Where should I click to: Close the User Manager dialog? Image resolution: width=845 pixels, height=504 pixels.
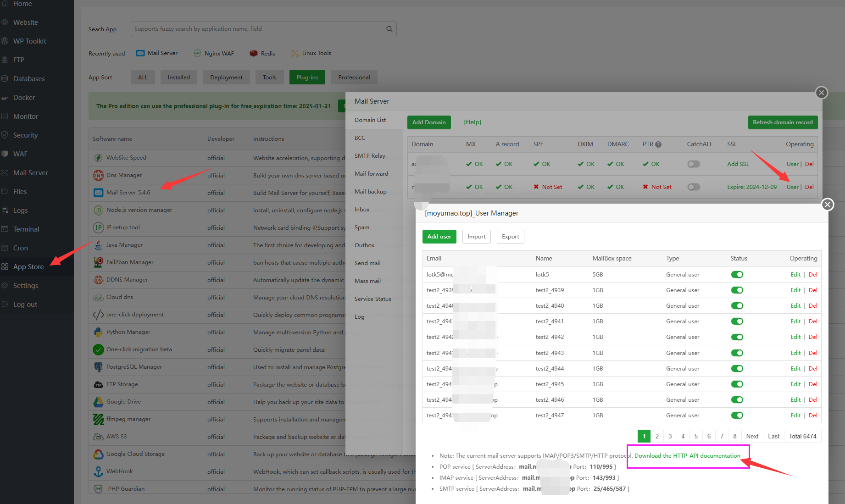tap(827, 205)
